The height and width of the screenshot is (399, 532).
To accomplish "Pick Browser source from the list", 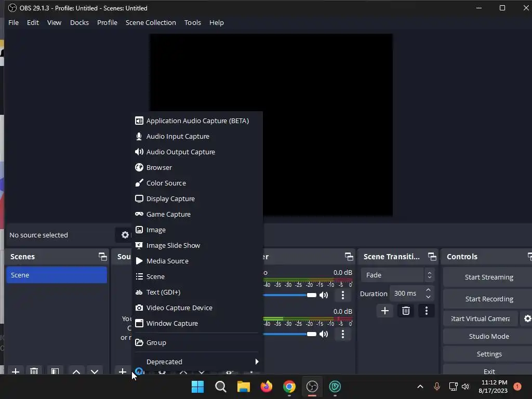I will pos(197,168).
